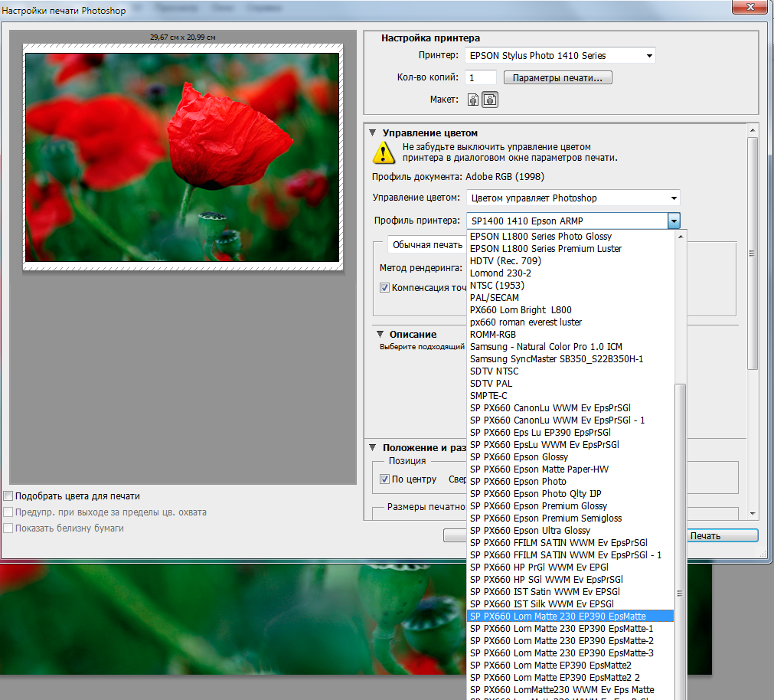This screenshot has height=700, width=774.
Task: Click the copies count field
Action: [480, 77]
